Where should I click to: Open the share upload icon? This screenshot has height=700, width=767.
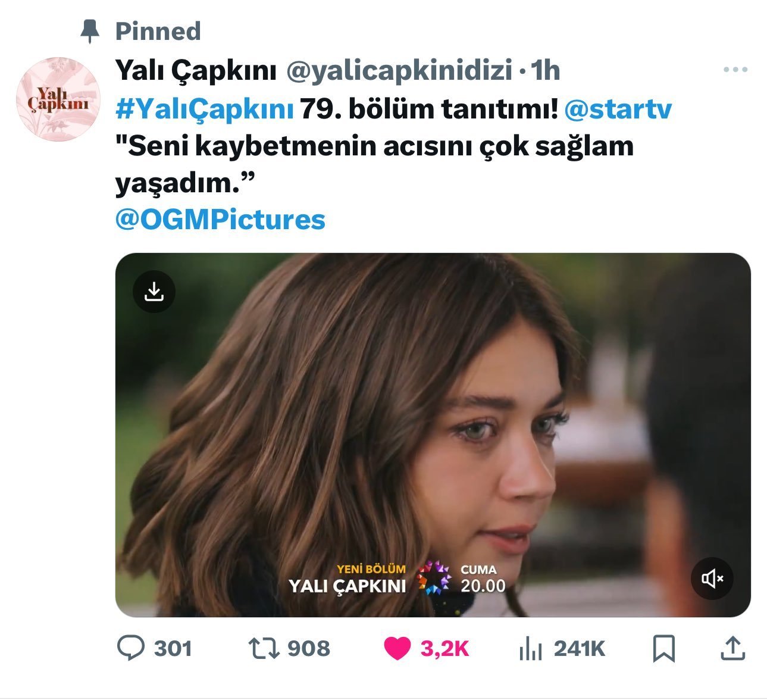tap(732, 648)
